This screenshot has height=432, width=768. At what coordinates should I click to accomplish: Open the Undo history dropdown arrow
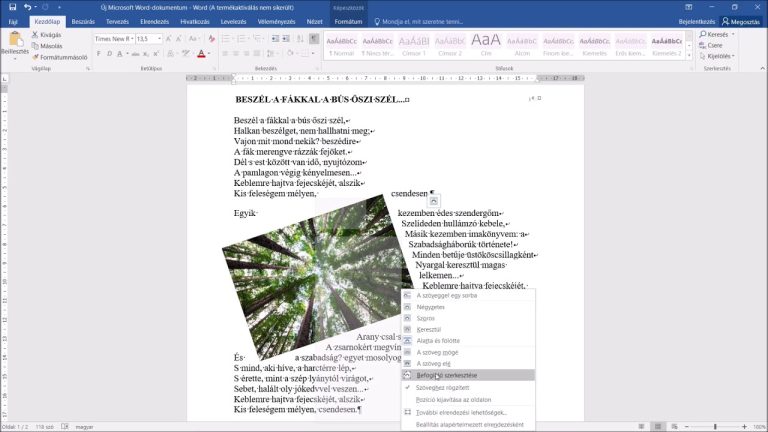[x=36, y=7]
